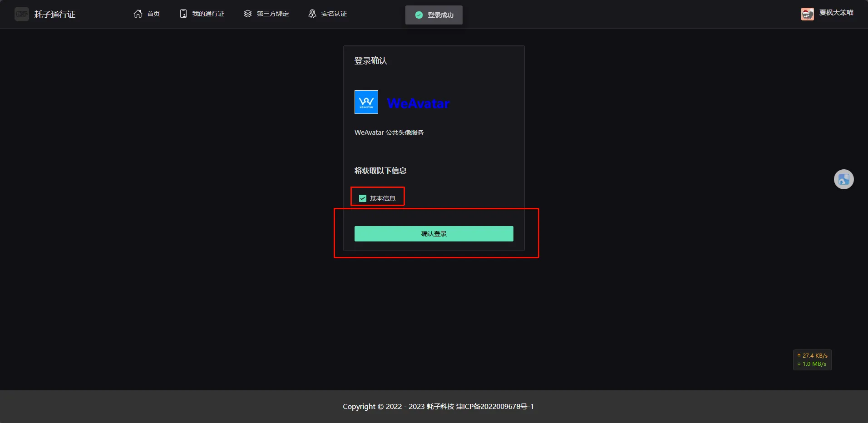Viewport: 868px width, 423px height.
Task: Open the user avatar in top-right corner
Action: coord(807,14)
